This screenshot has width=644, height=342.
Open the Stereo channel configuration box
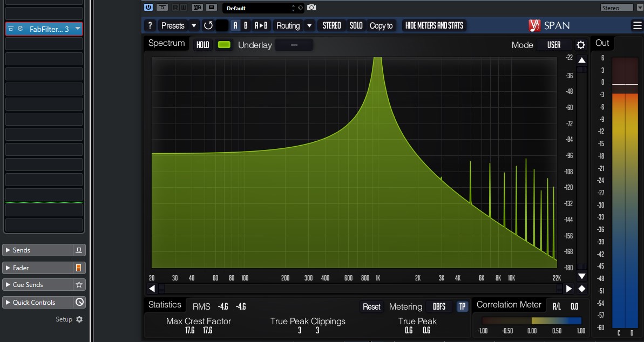pyautogui.click(x=616, y=8)
